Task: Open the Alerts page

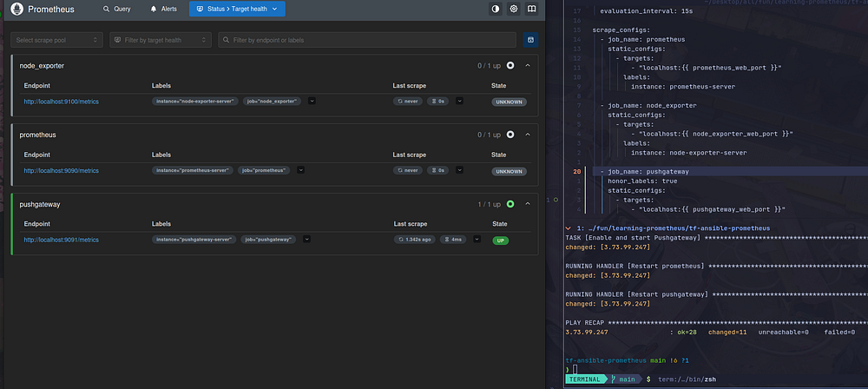Action: (163, 9)
